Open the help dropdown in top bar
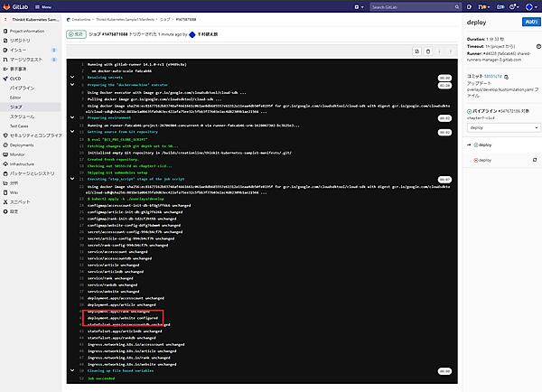Viewport: 542px width, 392px height. tap(514, 7)
